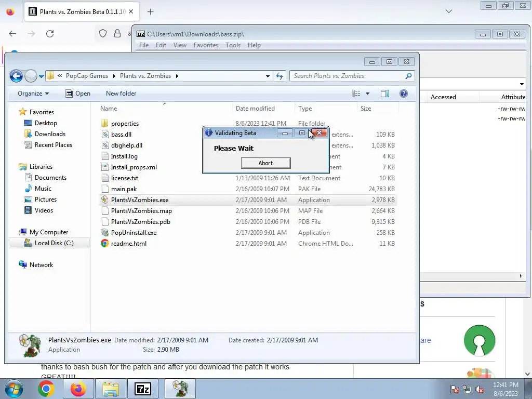The image size is (532, 399).
Task: Click Firefox tracking protection shield icon
Action: [x=103, y=33]
